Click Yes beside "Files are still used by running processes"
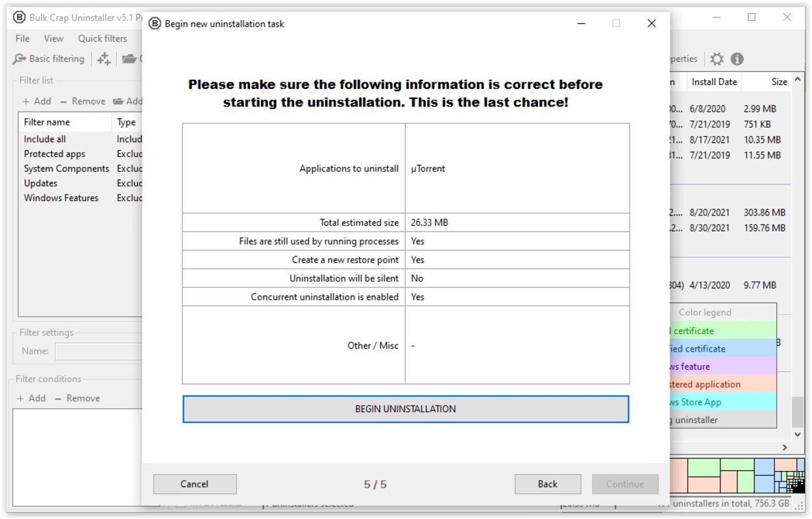The image size is (812, 519). pos(417,241)
